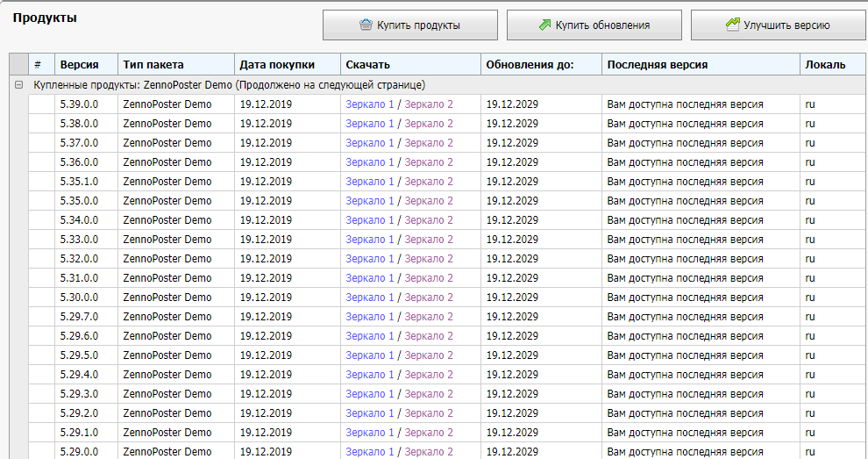This screenshot has height=459, width=868.
Task: Open Зеркало 1 for version 5.29.4.0
Action: tap(370, 375)
